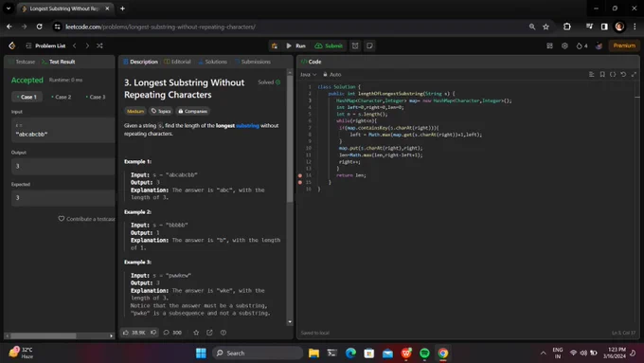Open Chrome extensions puzzle icon
The height and width of the screenshot is (363, 644).
pyautogui.click(x=567, y=27)
